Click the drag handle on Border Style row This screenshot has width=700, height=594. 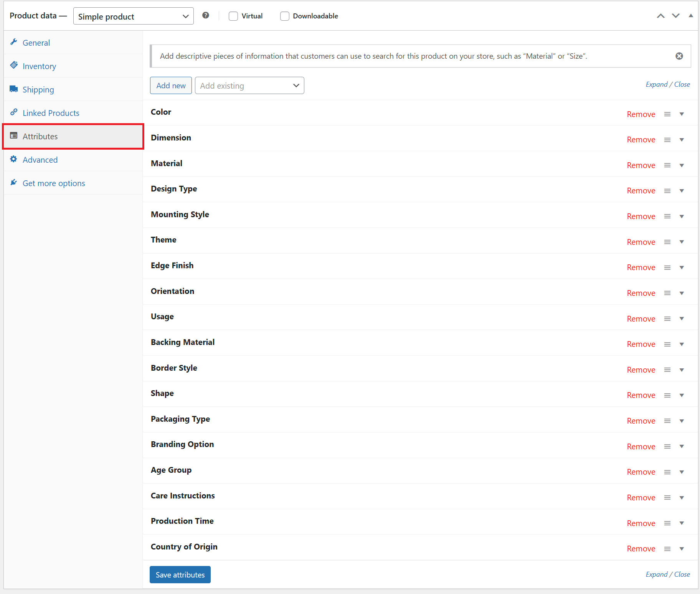coord(667,370)
